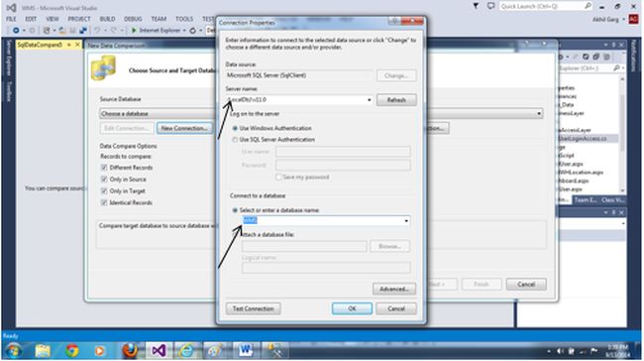644x361 pixels.
Task: Open Firefox from the taskbar
Action: [130, 351]
